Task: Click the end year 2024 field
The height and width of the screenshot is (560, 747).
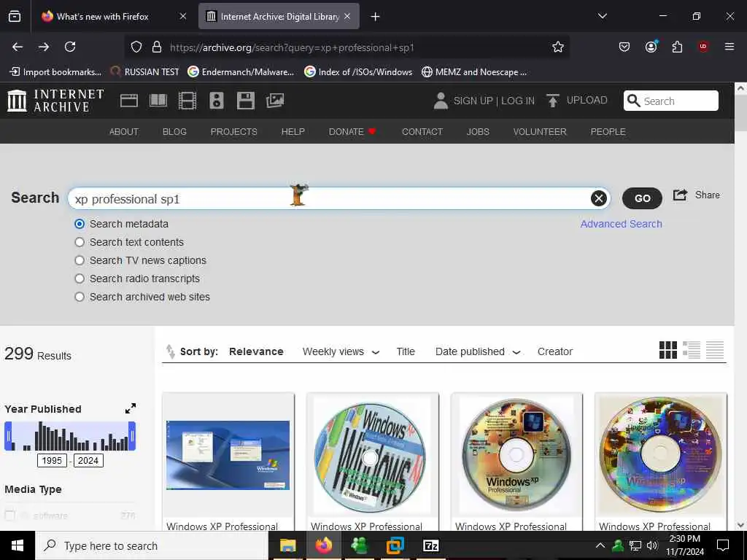Action: (88, 461)
